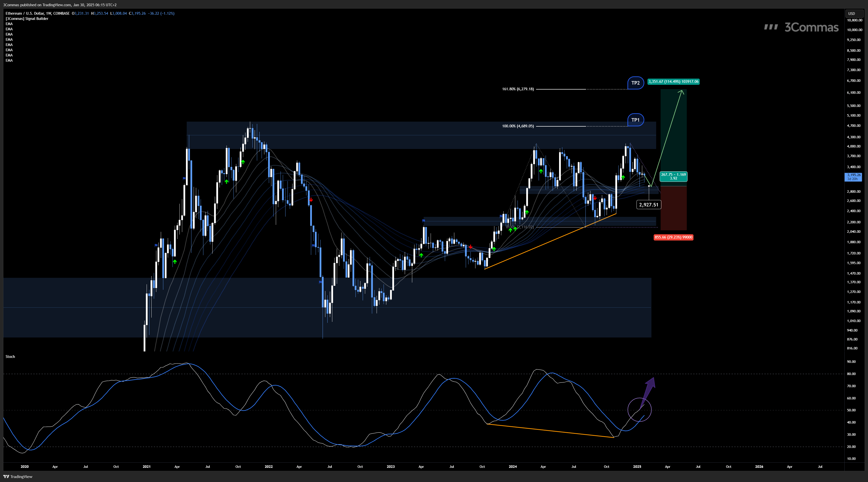Select the 10,800.00 price axis label

pos(855,20)
